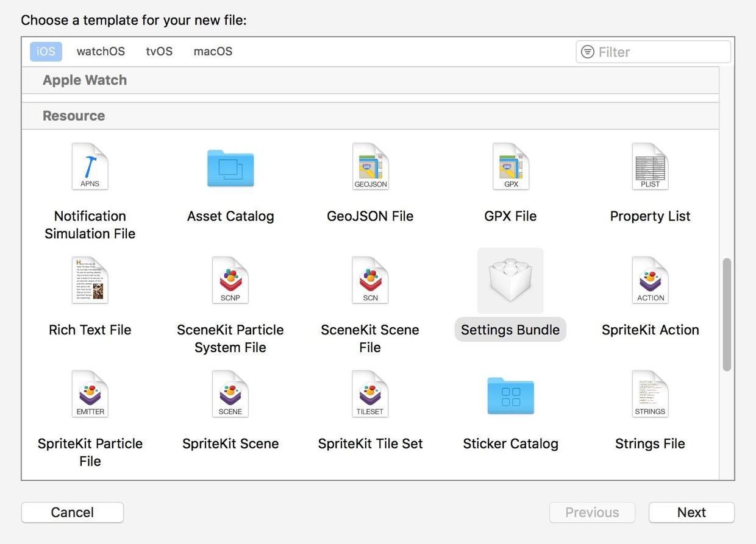Select the Property List template icon

point(650,166)
